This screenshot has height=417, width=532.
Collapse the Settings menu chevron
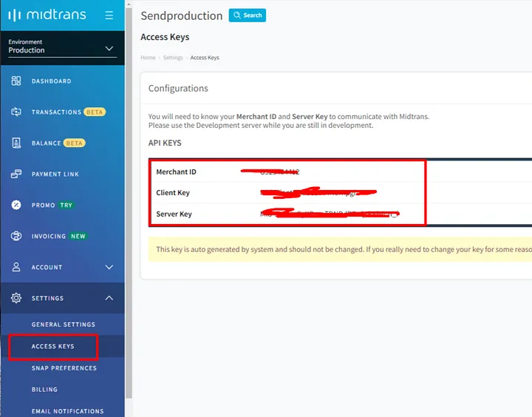pos(109,298)
